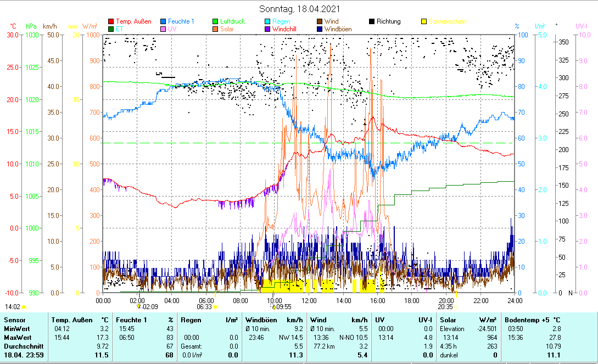Viewport: 598px width, 364px height.
Task: Click the blue Feuchte 1 legend square
Action: (x=163, y=21)
